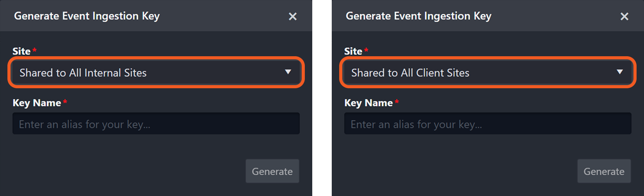This screenshot has height=196, width=644.
Task: Open the 'Shared to All Internal Sites' dropdown
Action: 155,73
